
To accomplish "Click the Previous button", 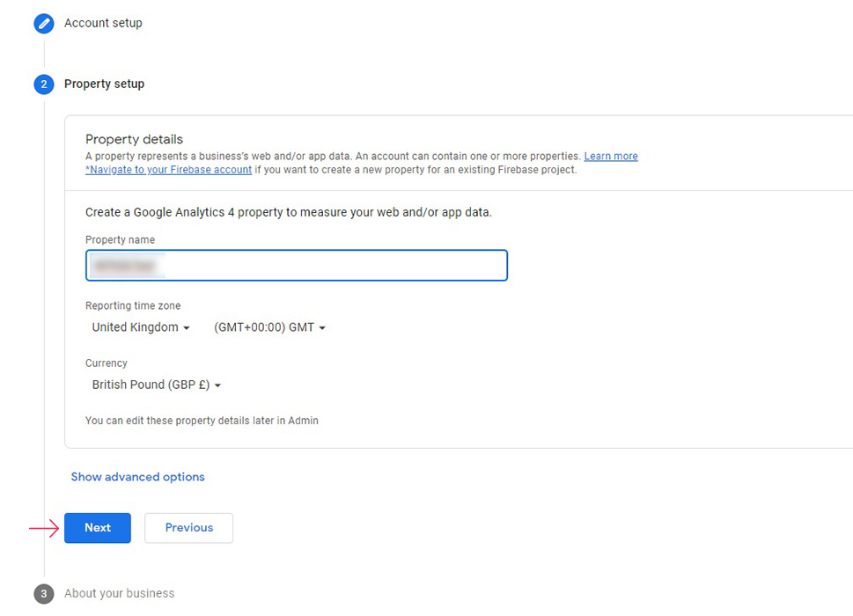I will tap(188, 528).
